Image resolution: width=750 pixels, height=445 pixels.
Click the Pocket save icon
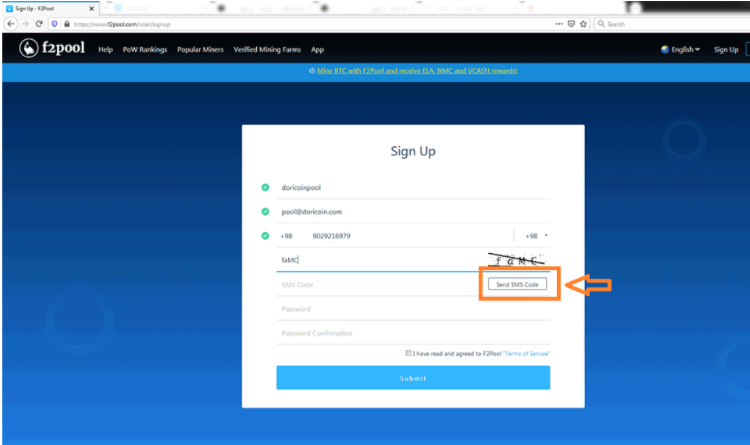pyautogui.click(x=571, y=24)
